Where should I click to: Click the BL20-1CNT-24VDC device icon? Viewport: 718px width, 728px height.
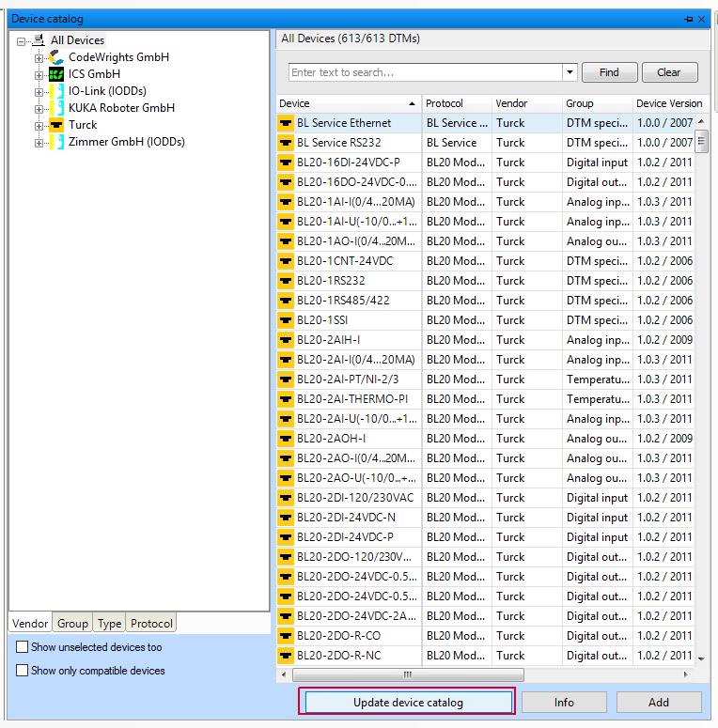tap(286, 261)
